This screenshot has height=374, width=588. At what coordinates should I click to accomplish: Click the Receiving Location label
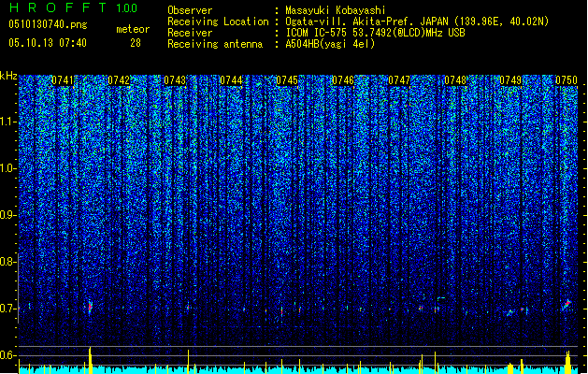(x=218, y=22)
